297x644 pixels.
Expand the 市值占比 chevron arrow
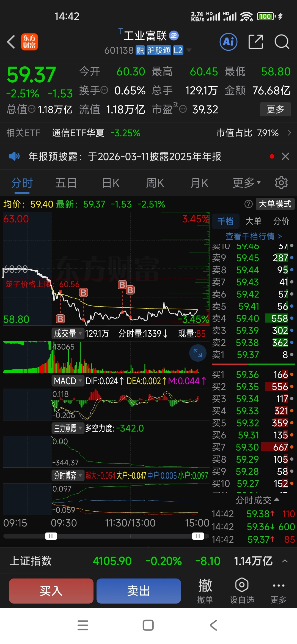point(289,133)
